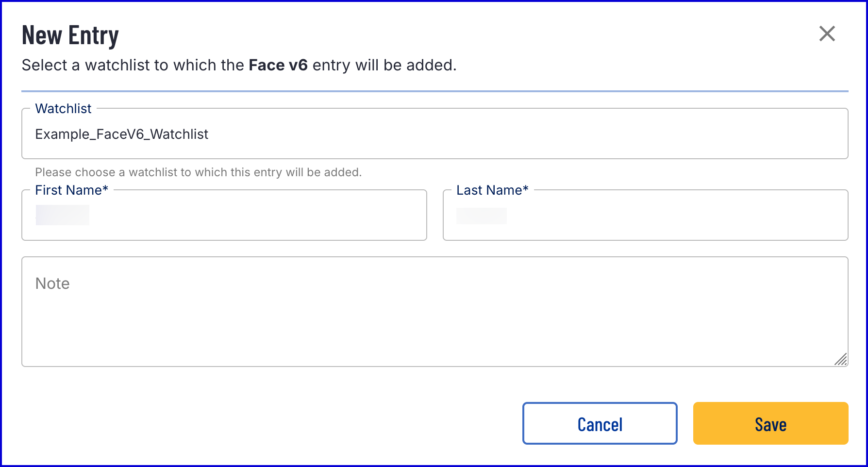
Task: Click the bold Face v6 text
Action: 278,65
